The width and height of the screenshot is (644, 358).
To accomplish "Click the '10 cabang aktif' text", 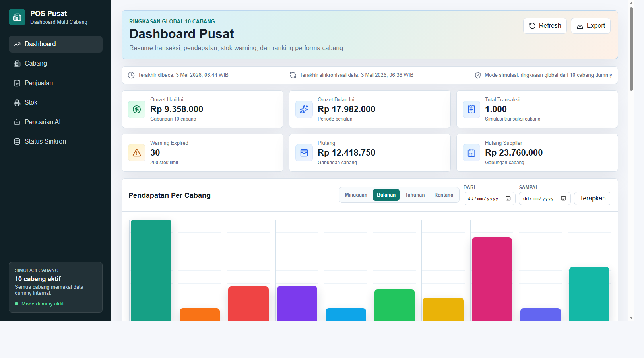I will 38,279.
